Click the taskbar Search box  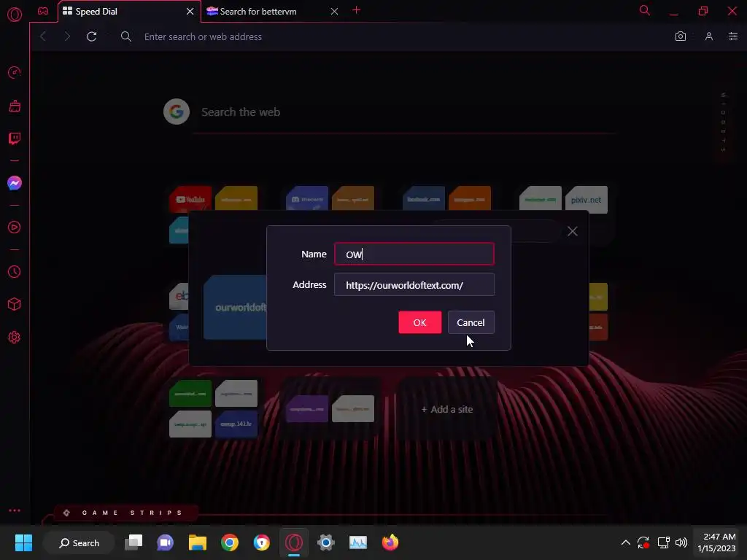point(79,542)
